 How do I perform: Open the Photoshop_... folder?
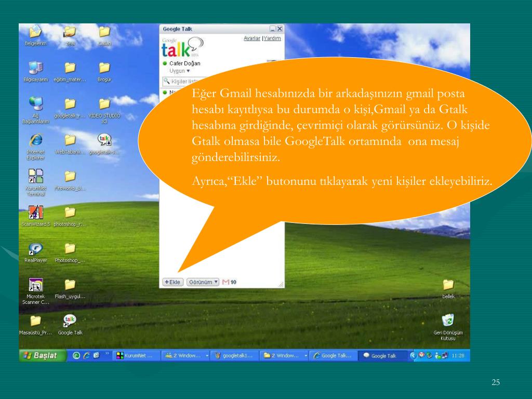[x=70, y=253]
